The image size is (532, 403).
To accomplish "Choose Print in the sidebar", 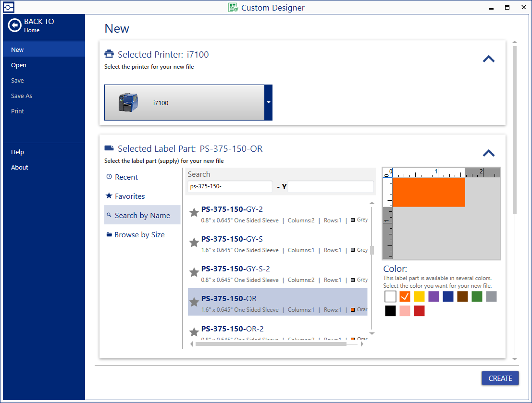I will [x=44, y=111].
